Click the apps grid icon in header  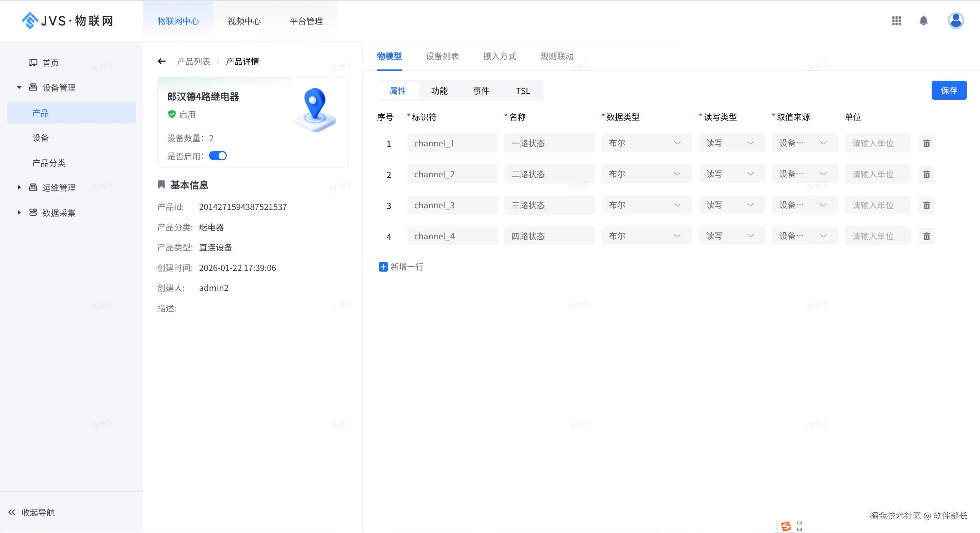[896, 20]
